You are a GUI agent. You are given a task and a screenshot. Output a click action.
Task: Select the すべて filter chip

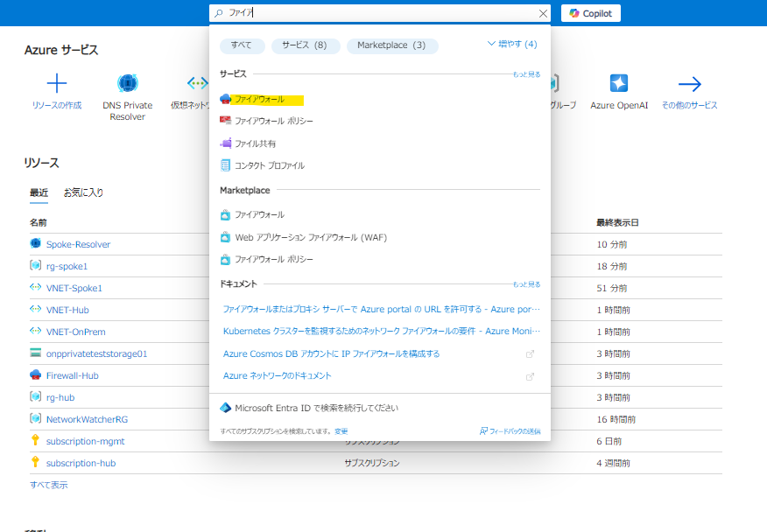point(243,45)
